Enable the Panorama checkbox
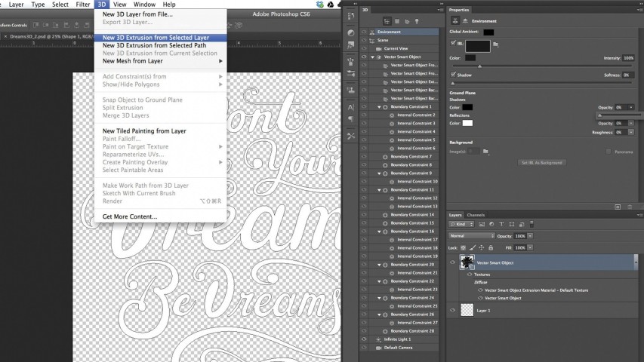This screenshot has height=362, width=644. (x=609, y=152)
